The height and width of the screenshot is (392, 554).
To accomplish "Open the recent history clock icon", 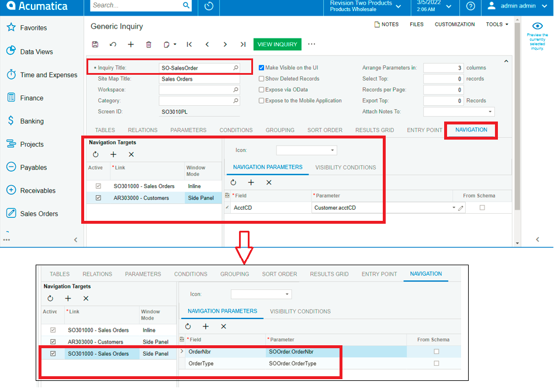I will 209,6.
